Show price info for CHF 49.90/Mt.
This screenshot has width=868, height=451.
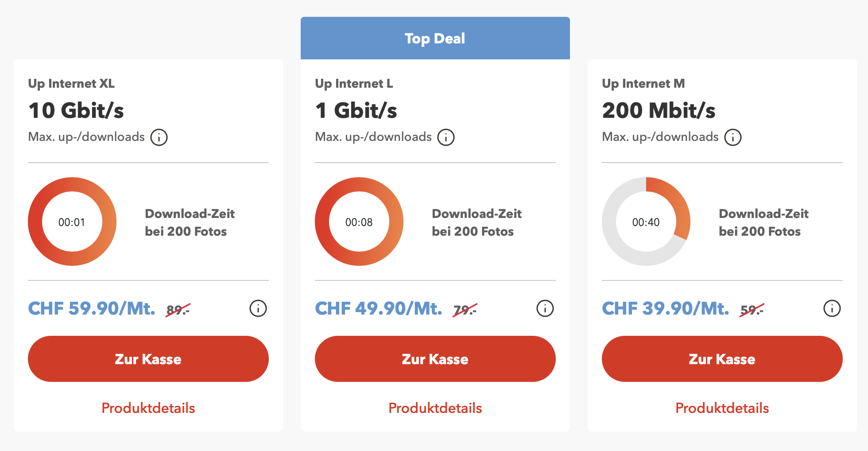click(x=545, y=308)
